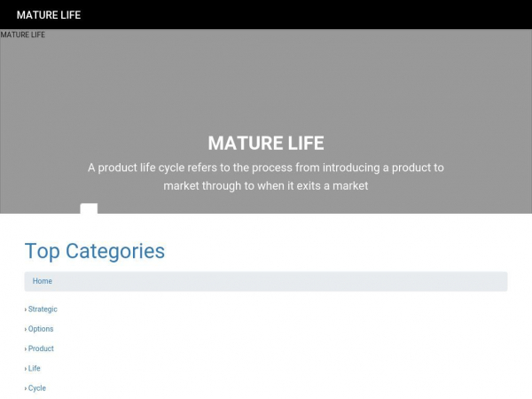Open the Strategic category link
532x399 pixels.
pyautogui.click(x=43, y=309)
